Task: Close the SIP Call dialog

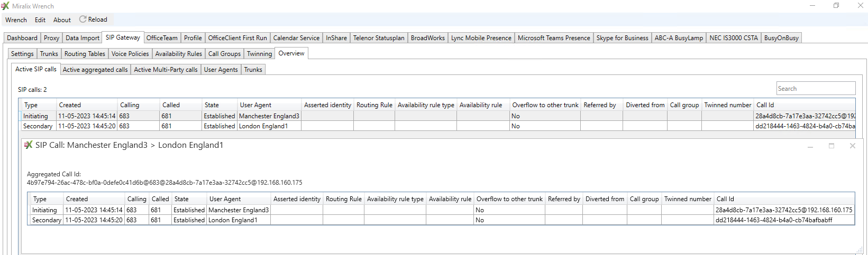Action: 852,146
